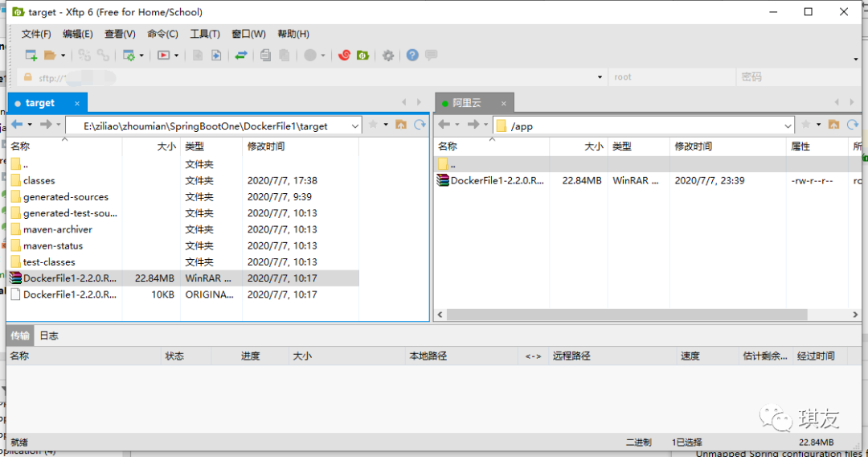Image resolution: width=868 pixels, height=457 pixels.
Task: Expand the session properties dropdown arrow
Action: 141,56
